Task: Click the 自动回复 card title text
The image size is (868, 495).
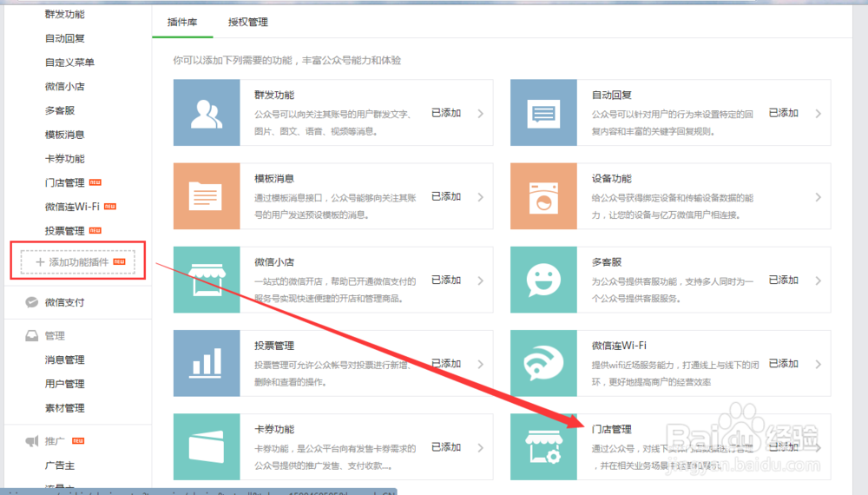Action: coord(612,96)
